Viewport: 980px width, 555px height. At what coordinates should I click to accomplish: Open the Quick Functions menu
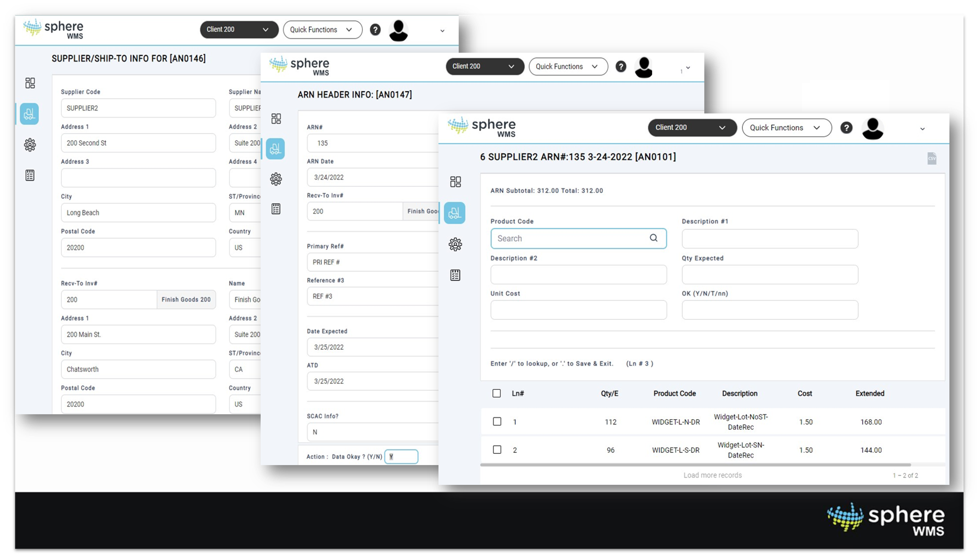click(786, 128)
